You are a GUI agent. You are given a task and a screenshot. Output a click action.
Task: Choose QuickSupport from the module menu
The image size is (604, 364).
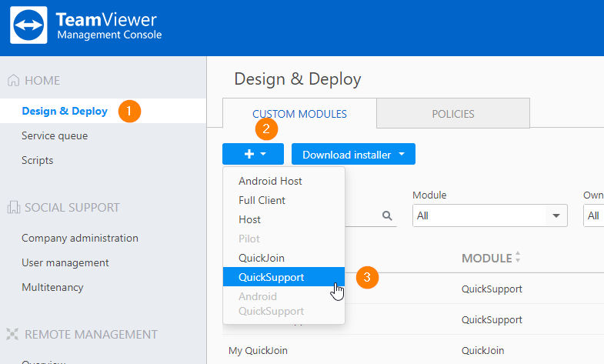click(x=272, y=277)
